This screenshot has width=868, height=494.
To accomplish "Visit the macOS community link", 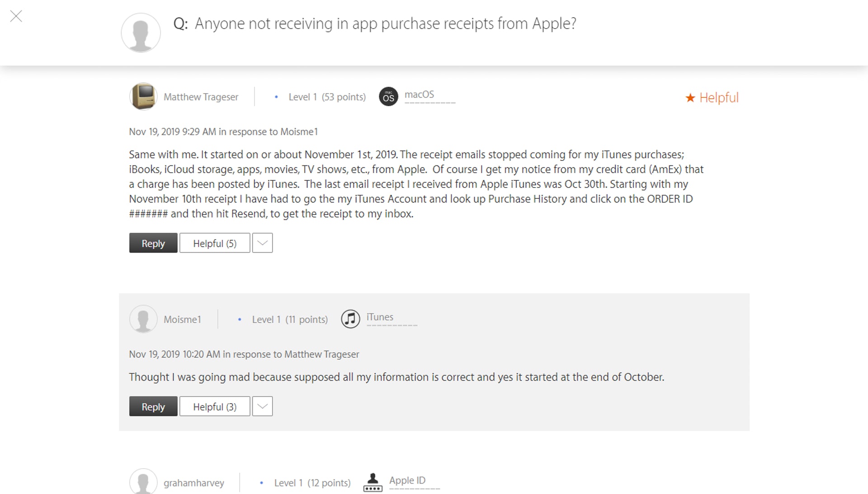I will tap(419, 94).
